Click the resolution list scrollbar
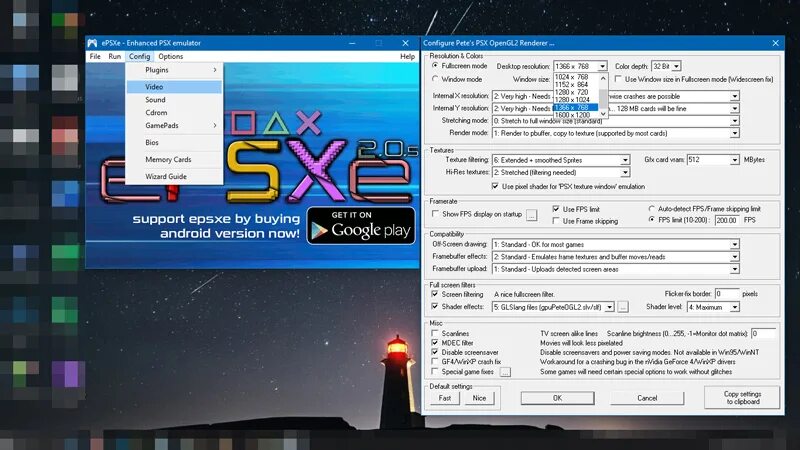Image resolution: width=800 pixels, height=450 pixels. pos(603,96)
